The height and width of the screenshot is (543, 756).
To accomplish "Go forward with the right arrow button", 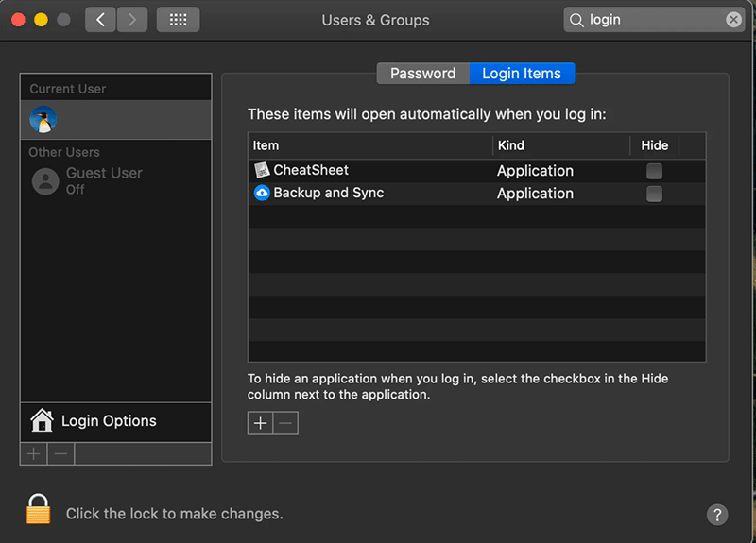I will pyautogui.click(x=132, y=20).
